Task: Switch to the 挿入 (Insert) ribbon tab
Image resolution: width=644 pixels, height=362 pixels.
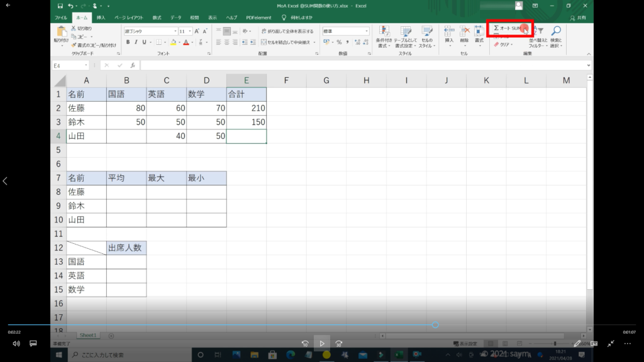Action: click(x=101, y=18)
